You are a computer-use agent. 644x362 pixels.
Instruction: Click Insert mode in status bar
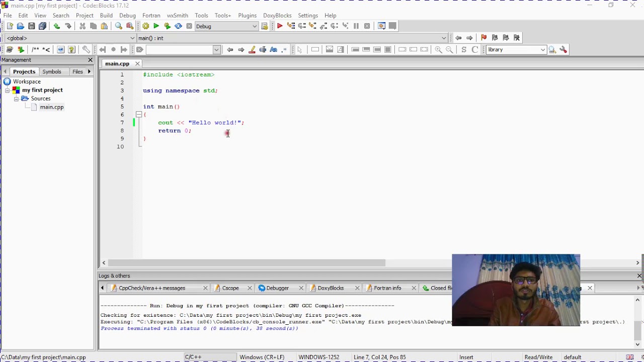[466, 357]
